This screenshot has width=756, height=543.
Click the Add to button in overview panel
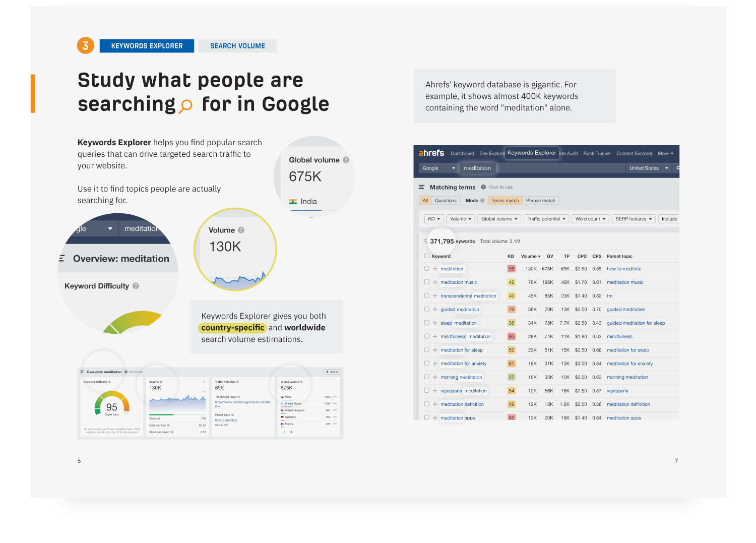[332, 372]
